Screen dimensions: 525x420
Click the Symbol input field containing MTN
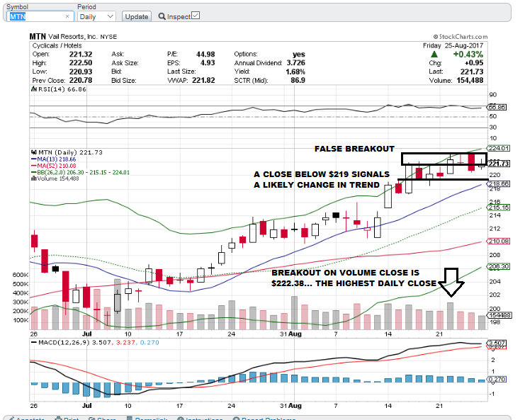(40, 16)
